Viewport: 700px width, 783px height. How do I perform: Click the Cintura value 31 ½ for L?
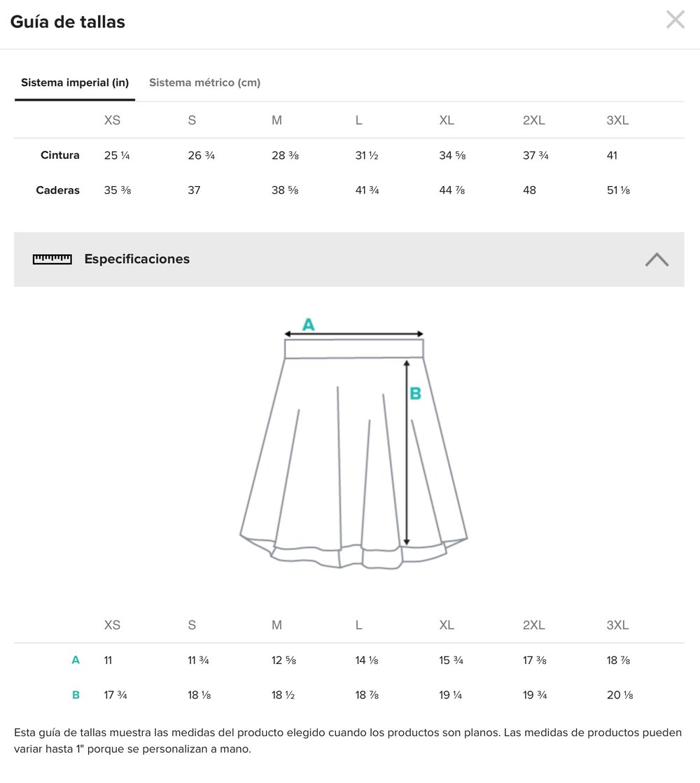pyautogui.click(x=367, y=155)
